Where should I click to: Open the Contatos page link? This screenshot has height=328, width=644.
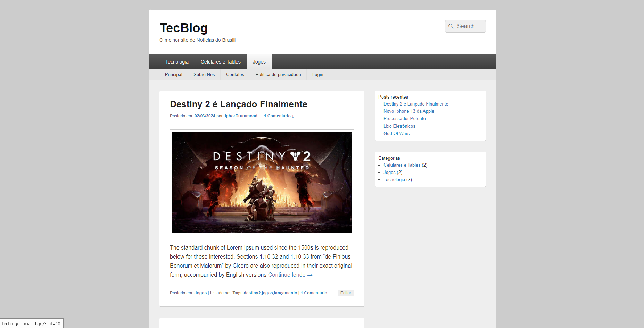[235, 75]
